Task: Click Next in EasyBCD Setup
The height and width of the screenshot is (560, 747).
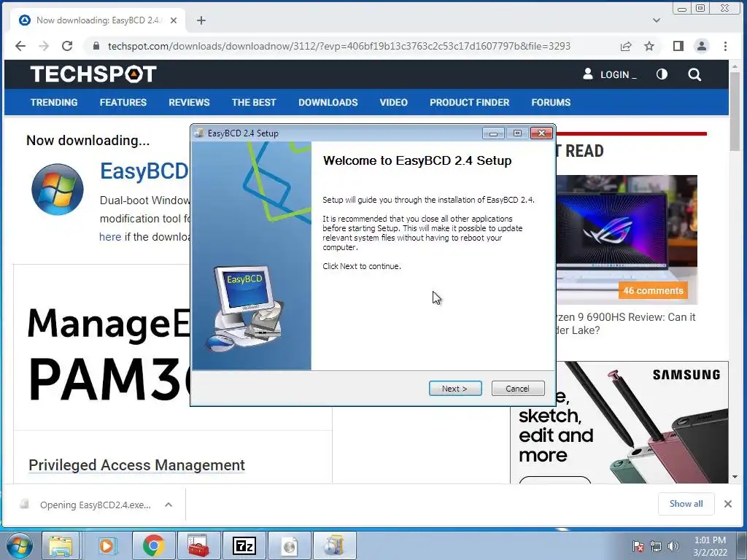Action: [x=455, y=389]
